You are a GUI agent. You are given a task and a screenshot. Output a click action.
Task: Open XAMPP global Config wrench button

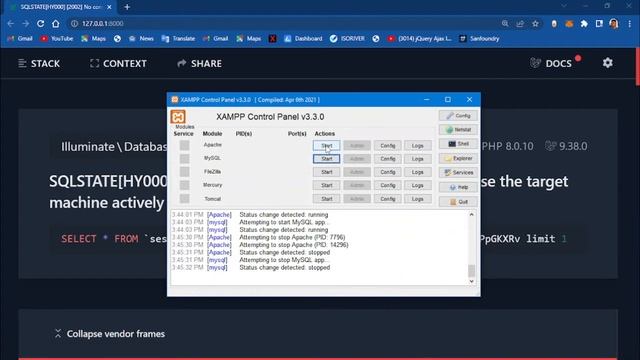[458, 116]
